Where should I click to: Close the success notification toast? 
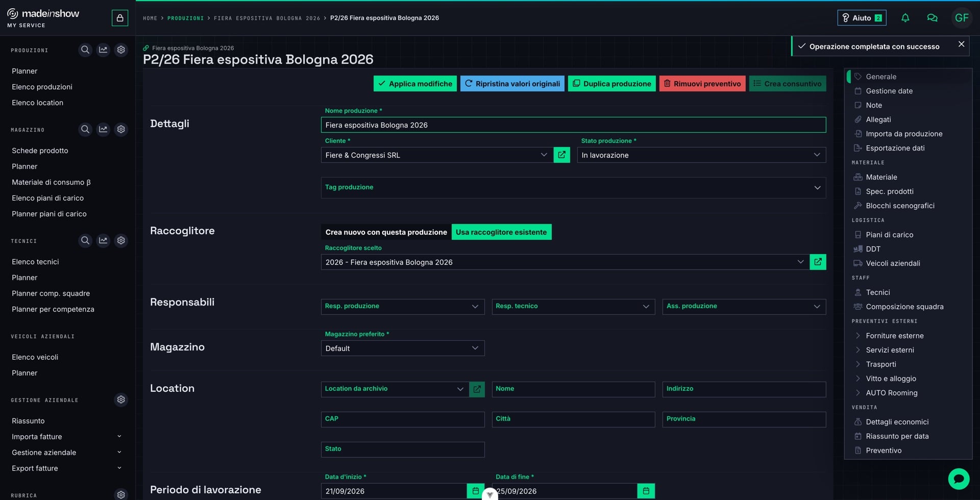click(961, 44)
